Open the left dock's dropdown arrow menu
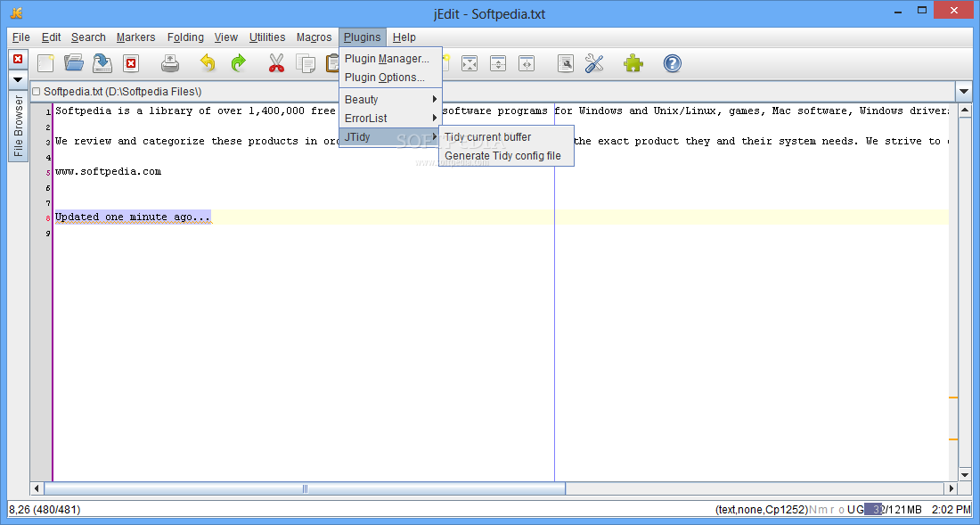Screen dimensions: 980x525 18,80
